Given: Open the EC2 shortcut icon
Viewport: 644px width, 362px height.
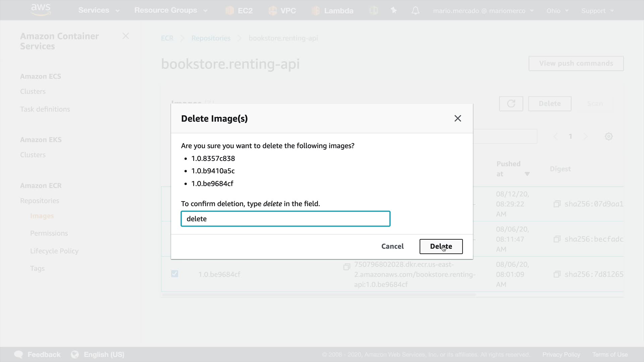Looking at the screenshot, I should point(230,11).
